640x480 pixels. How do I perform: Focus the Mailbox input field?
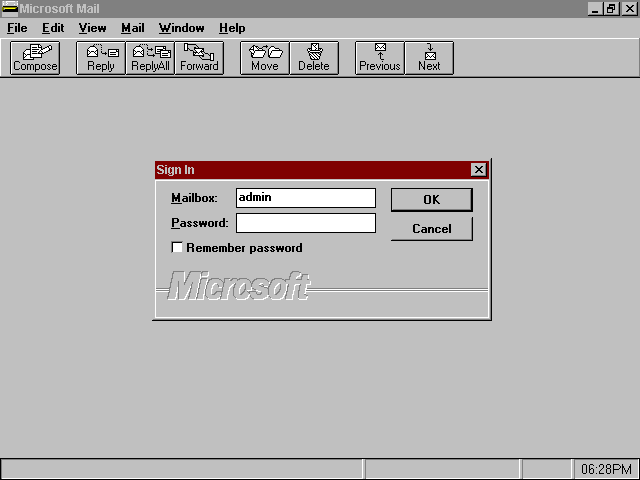click(x=305, y=198)
